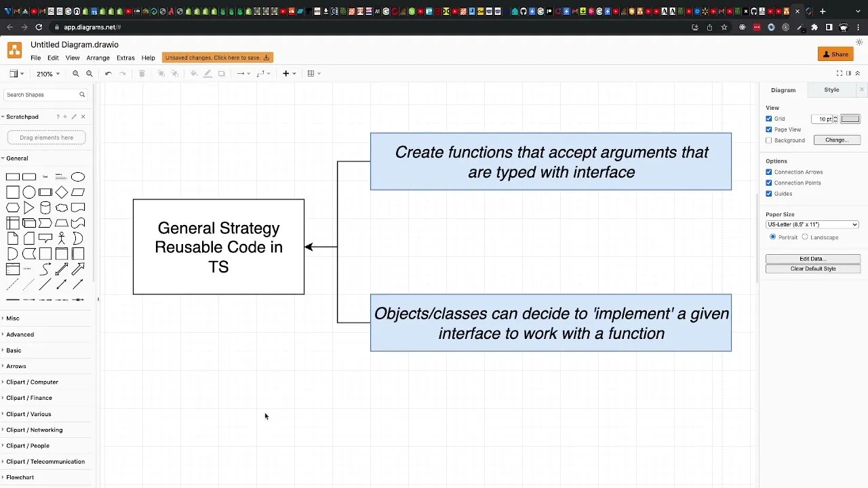The width and height of the screenshot is (868, 488).
Task: Click the Fill Color bucket icon
Action: click(194, 74)
